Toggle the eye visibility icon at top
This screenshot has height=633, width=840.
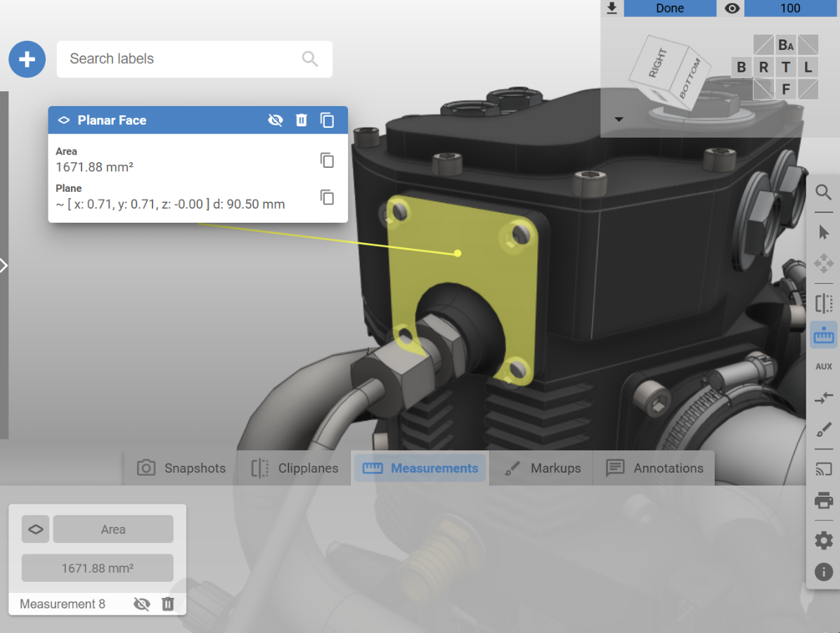click(x=732, y=8)
